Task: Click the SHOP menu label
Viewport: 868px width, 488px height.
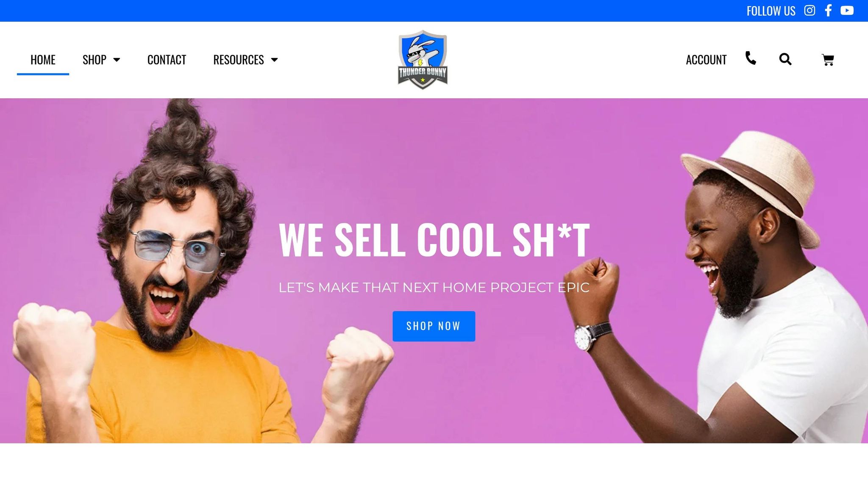Action: 95,60
